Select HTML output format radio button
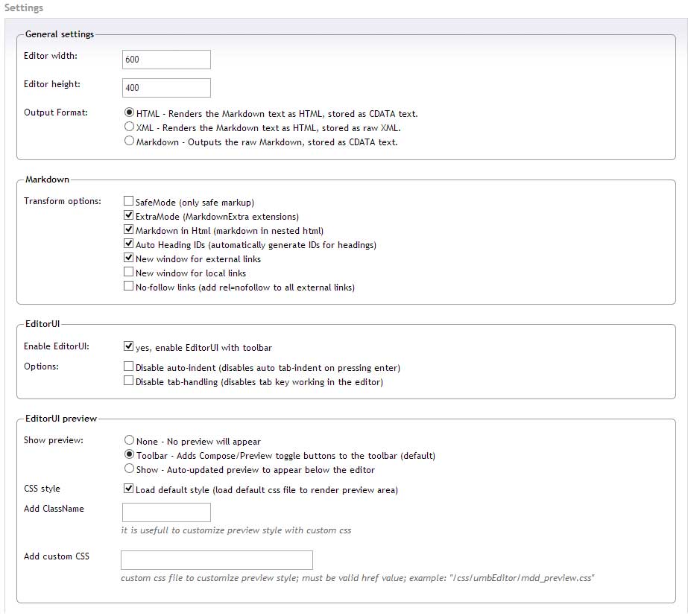The image size is (688, 616). pyautogui.click(x=129, y=112)
